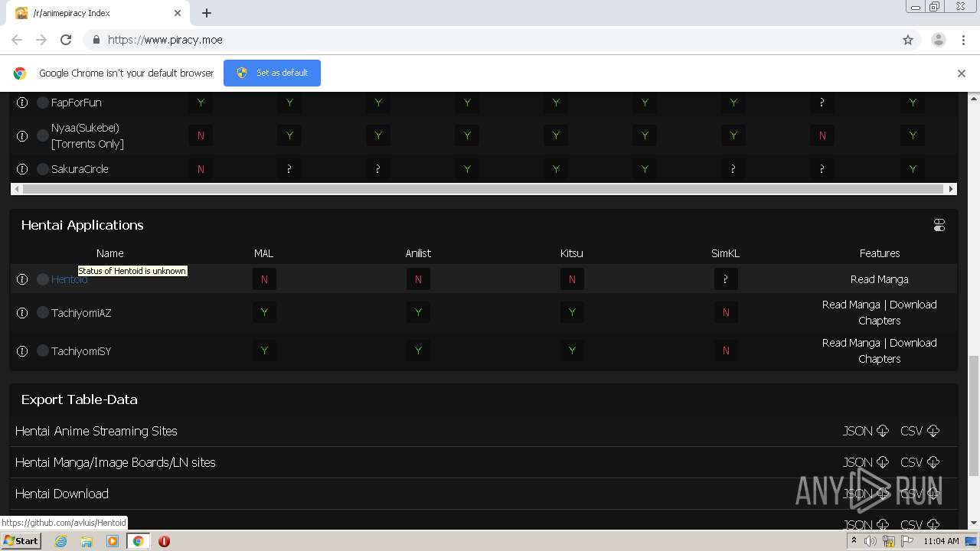Click the red Opera-style taskbar icon
980x551 pixels.
coord(164,541)
